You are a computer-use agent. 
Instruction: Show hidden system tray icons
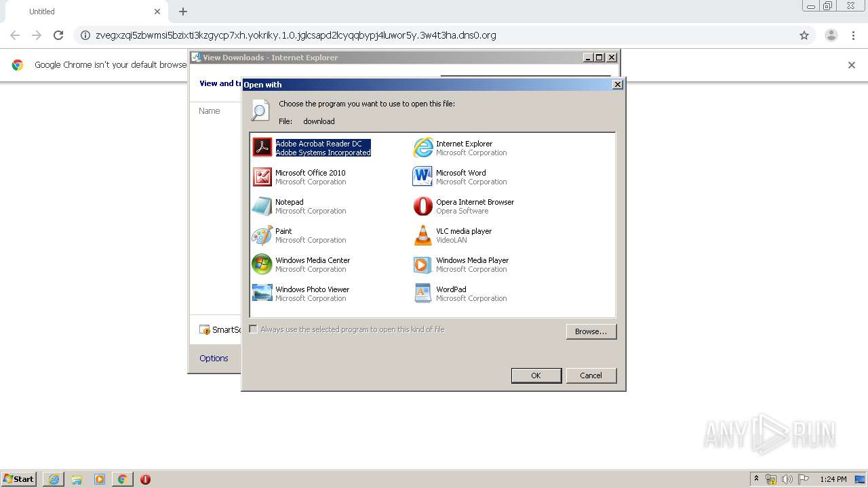756,479
